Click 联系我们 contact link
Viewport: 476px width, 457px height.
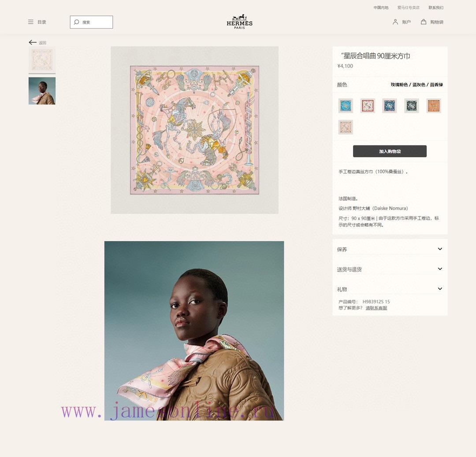436,7
